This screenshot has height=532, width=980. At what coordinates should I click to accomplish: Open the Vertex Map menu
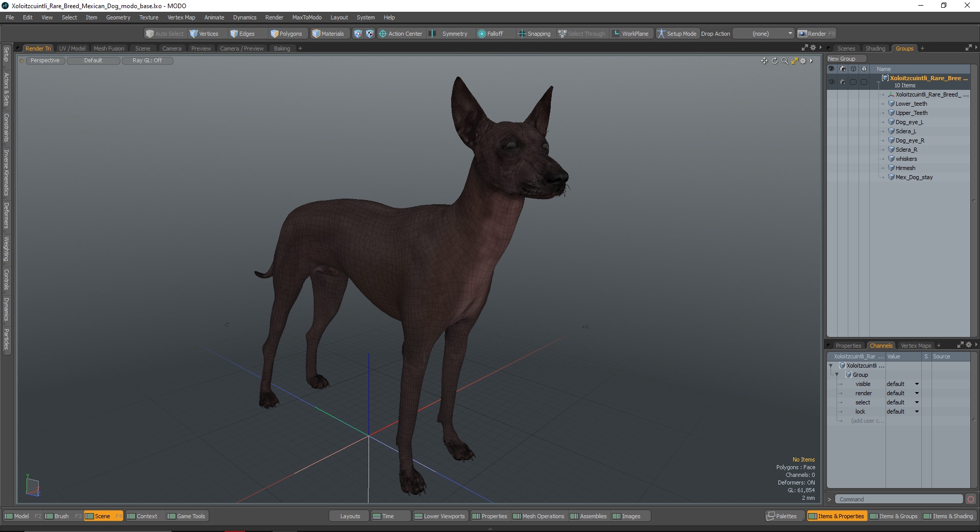(x=181, y=17)
